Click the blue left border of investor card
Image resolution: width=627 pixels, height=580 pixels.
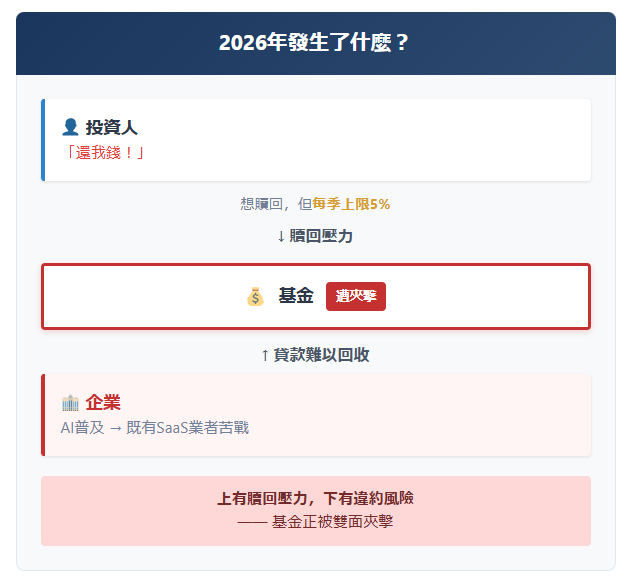coord(43,140)
